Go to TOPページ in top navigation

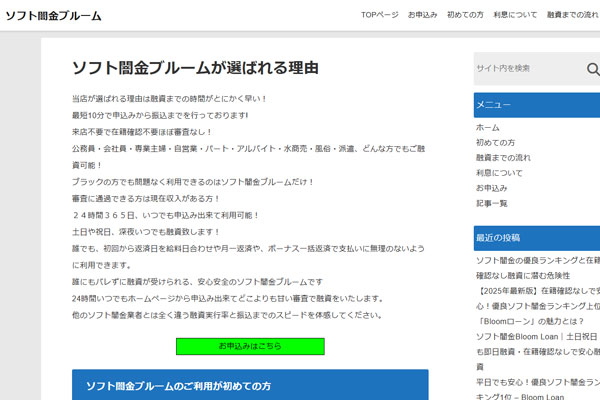380,15
